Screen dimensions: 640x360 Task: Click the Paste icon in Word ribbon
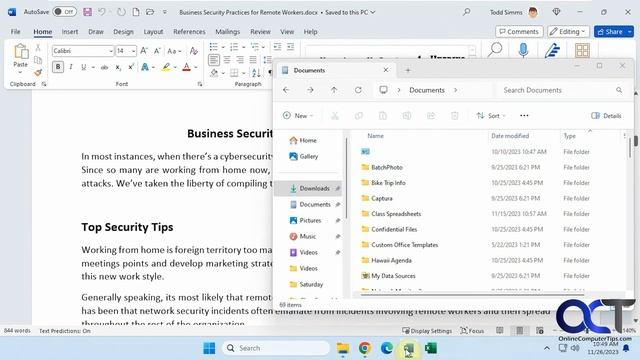tap(20, 52)
